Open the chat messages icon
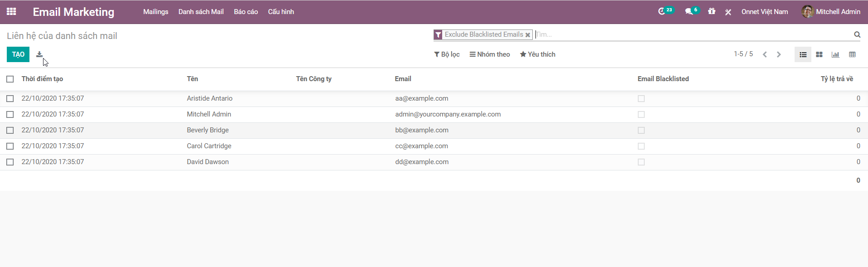Viewport: 868px width, 267px height. tap(689, 11)
